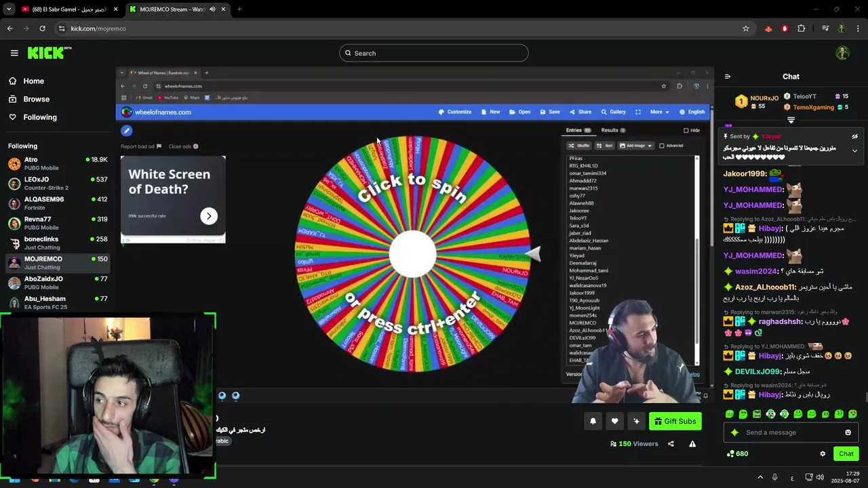Report the stream with warning icon

click(x=692, y=444)
